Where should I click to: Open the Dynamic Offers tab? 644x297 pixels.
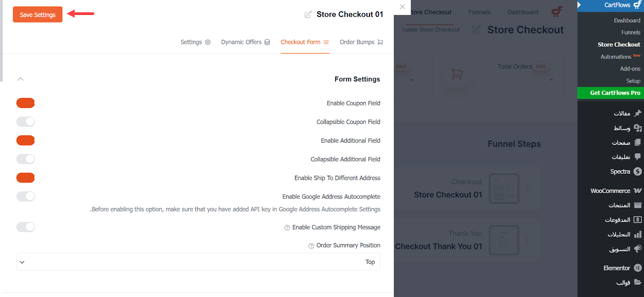pyautogui.click(x=246, y=42)
